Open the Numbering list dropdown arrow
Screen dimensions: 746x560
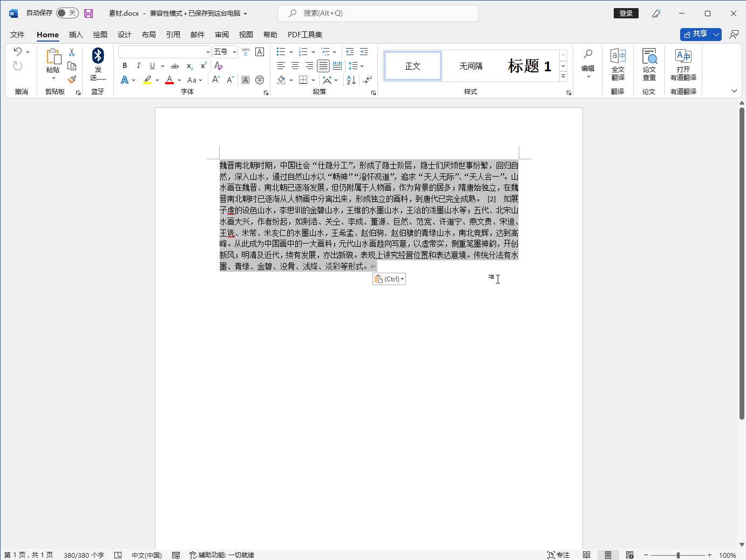pyautogui.click(x=313, y=52)
